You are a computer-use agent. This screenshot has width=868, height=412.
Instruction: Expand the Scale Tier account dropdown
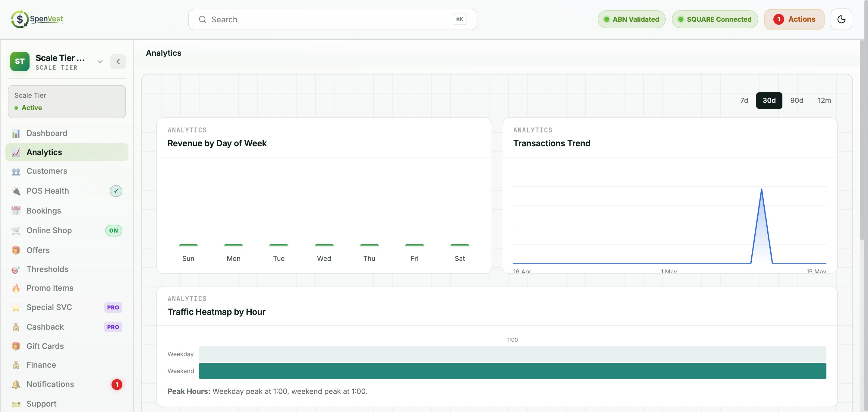100,61
